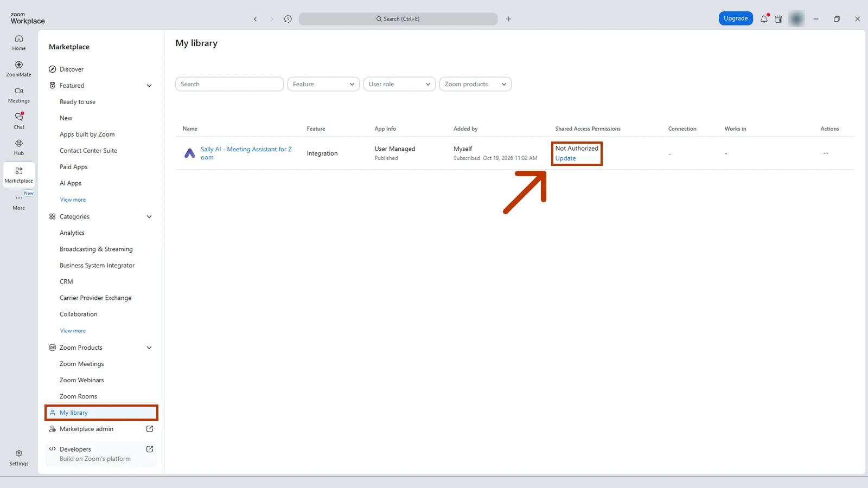Click the top Search (Ctrl+E) bar
The width and height of the screenshot is (868, 488).
coord(398,19)
